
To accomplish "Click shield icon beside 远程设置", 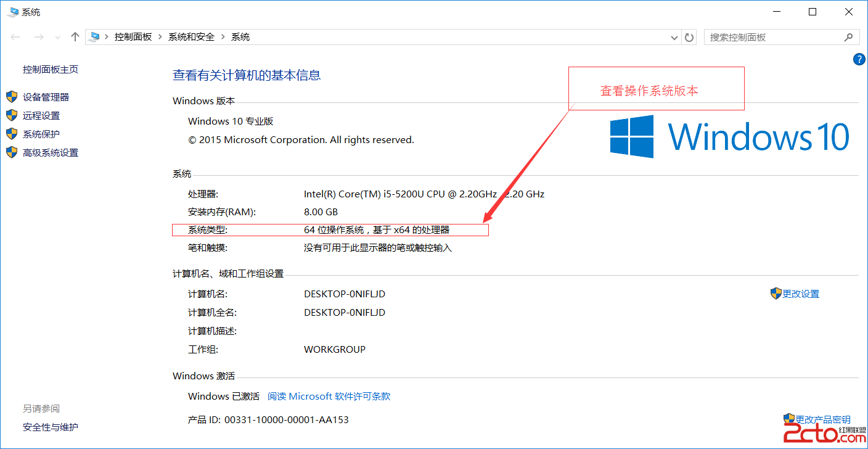I will [12, 115].
